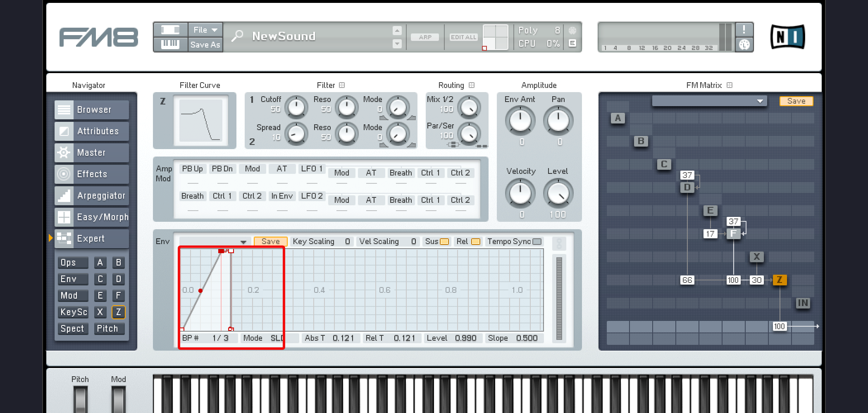This screenshot has width=868, height=413.
Task: Click the panic exclamation mark button
Action: [744, 30]
